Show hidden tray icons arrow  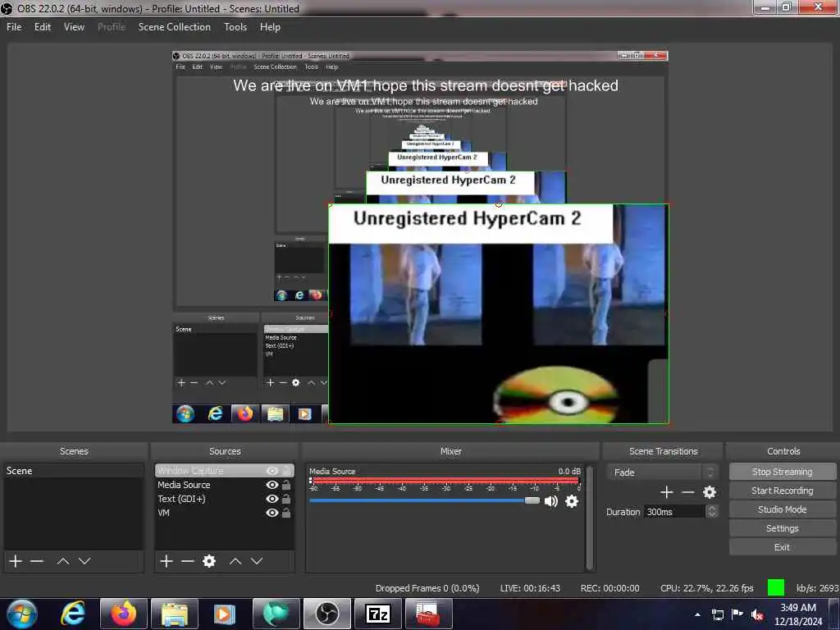coord(697,614)
